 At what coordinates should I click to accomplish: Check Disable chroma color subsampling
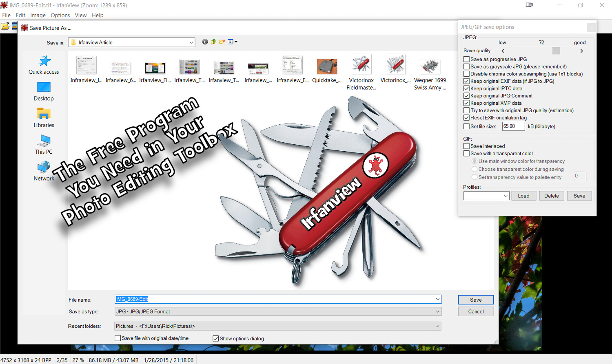click(x=466, y=74)
